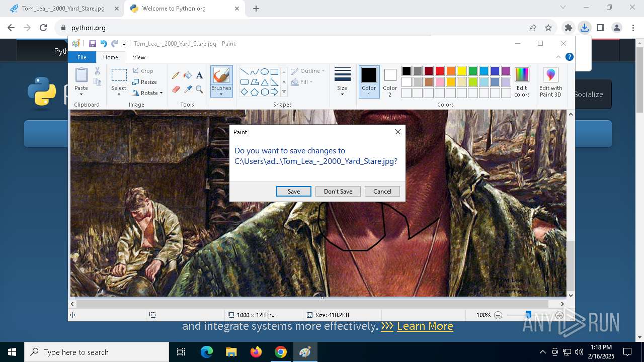Image resolution: width=644 pixels, height=362 pixels.
Task: Click the Type here to search box
Action: (97, 352)
